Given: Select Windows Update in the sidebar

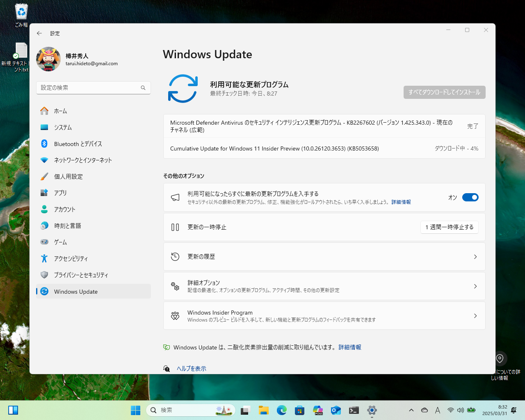Looking at the screenshot, I should pos(76,291).
